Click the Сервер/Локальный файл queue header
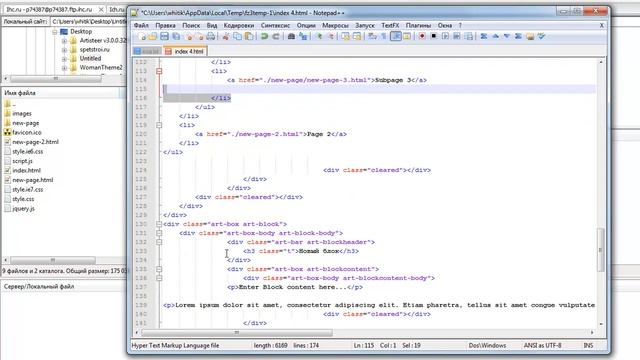The image size is (640, 360). (39, 287)
